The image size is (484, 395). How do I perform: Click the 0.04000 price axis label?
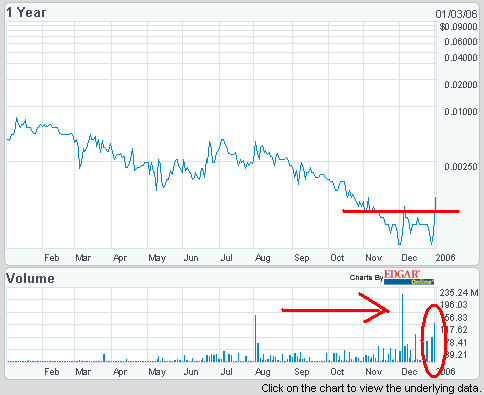[x=461, y=58]
